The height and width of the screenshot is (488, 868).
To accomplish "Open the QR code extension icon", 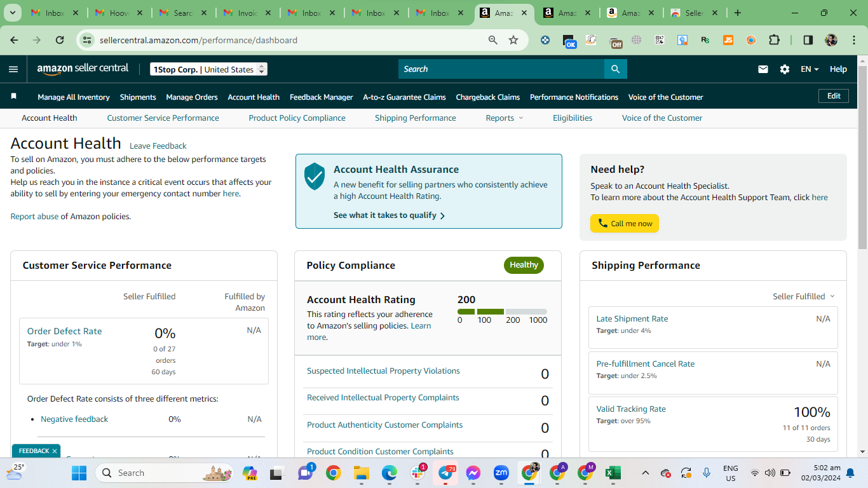I will coord(660,40).
